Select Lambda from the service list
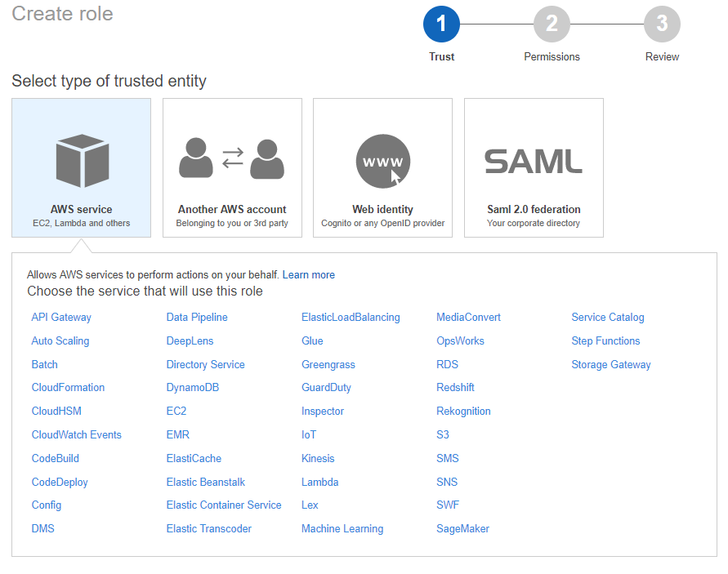The height and width of the screenshot is (574, 728). pyautogui.click(x=319, y=483)
